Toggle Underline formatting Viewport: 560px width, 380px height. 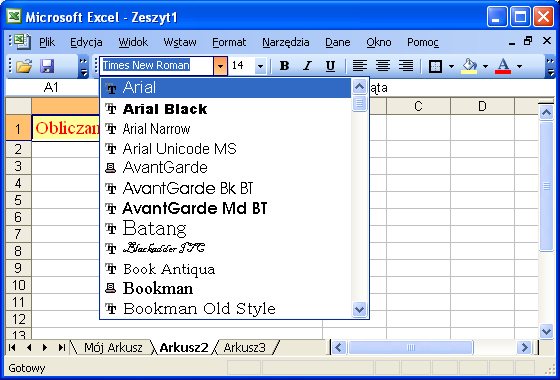[330, 66]
